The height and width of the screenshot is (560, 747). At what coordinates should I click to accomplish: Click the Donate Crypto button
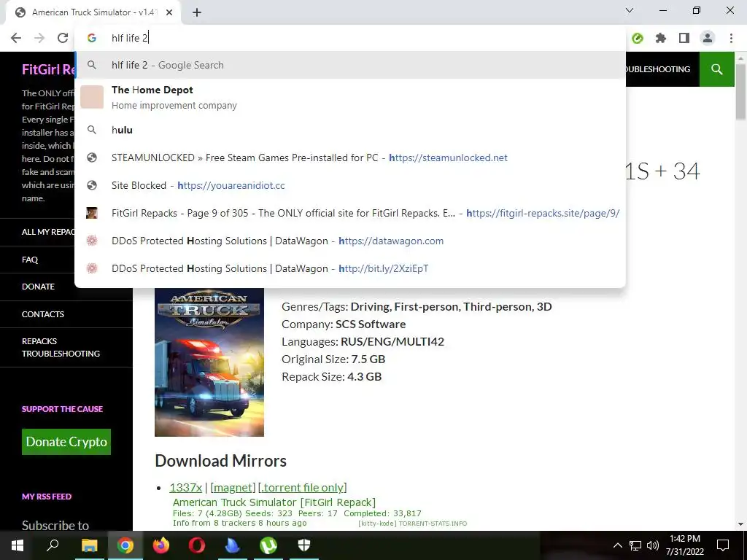(x=66, y=442)
